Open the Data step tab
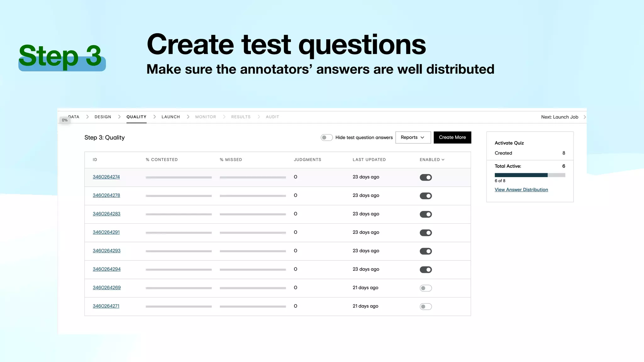This screenshot has height=362, width=644. pos(74,117)
